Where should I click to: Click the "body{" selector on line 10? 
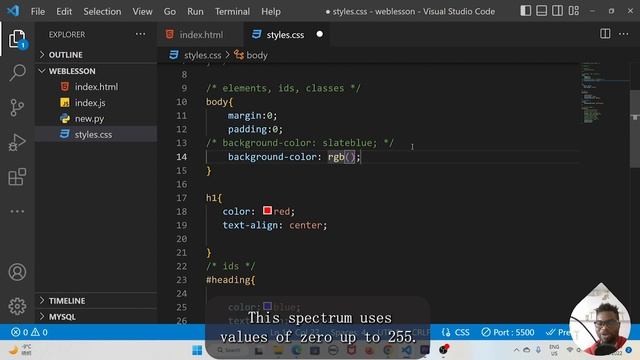pyautogui.click(x=219, y=102)
